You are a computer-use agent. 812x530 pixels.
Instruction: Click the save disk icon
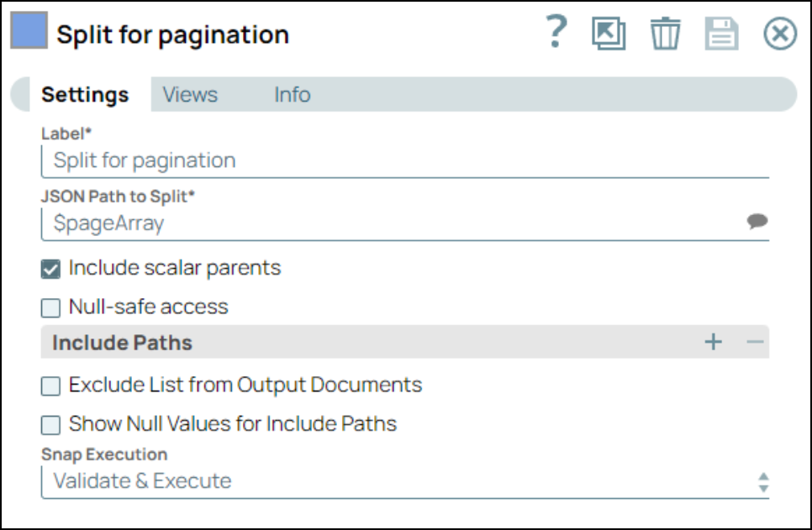click(x=721, y=34)
